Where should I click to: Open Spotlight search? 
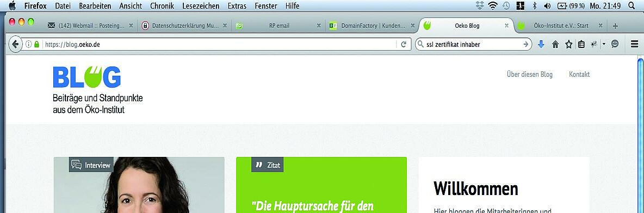pos(631,6)
